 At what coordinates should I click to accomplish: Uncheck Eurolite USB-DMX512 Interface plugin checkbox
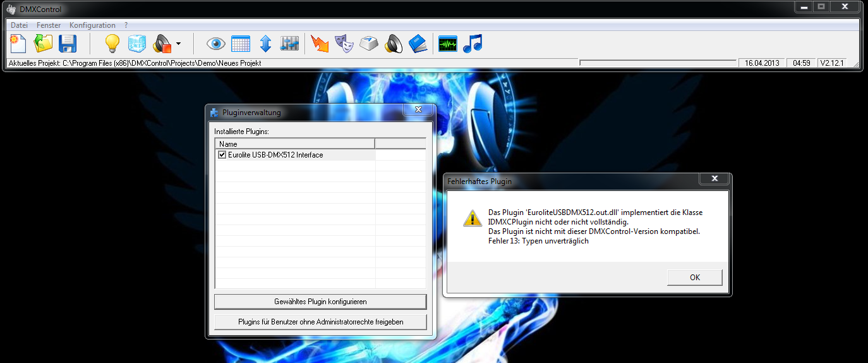[222, 155]
